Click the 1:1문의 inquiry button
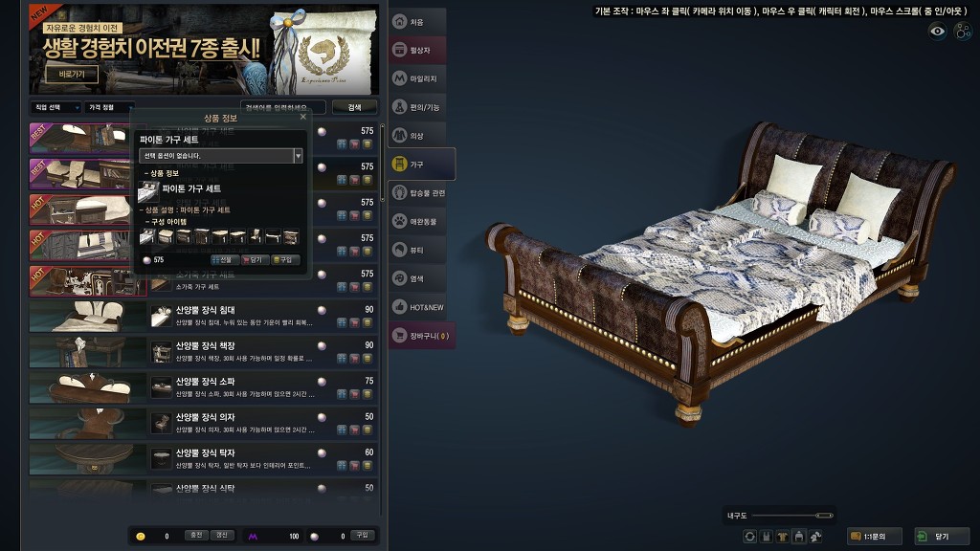This screenshot has height=551, width=980. [875, 536]
